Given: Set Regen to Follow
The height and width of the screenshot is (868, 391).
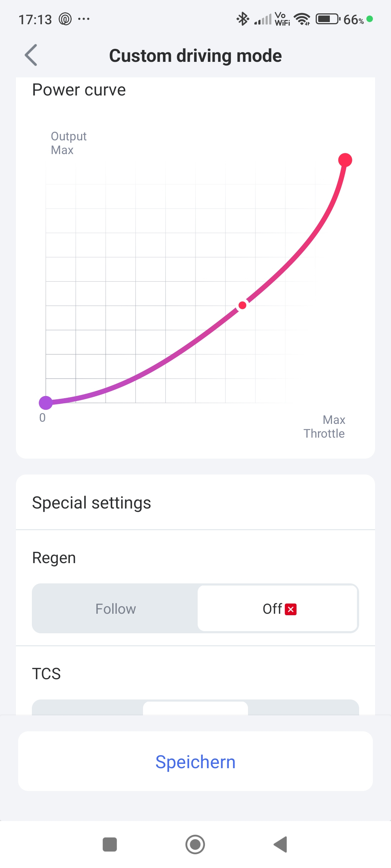Looking at the screenshot, I should tap(115, 609).
